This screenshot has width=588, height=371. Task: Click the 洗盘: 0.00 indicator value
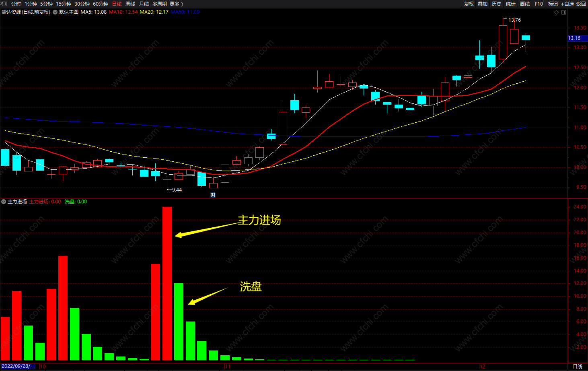click(76, 202)
